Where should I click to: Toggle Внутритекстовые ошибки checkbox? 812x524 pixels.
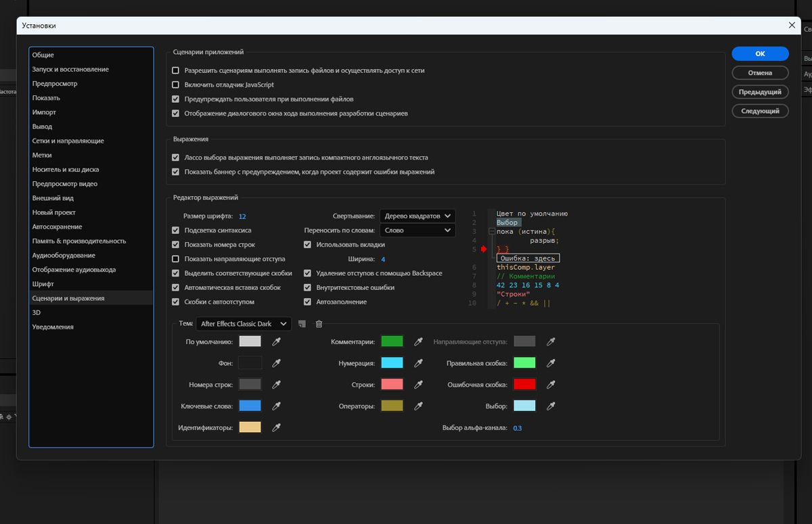pos(308,287)
